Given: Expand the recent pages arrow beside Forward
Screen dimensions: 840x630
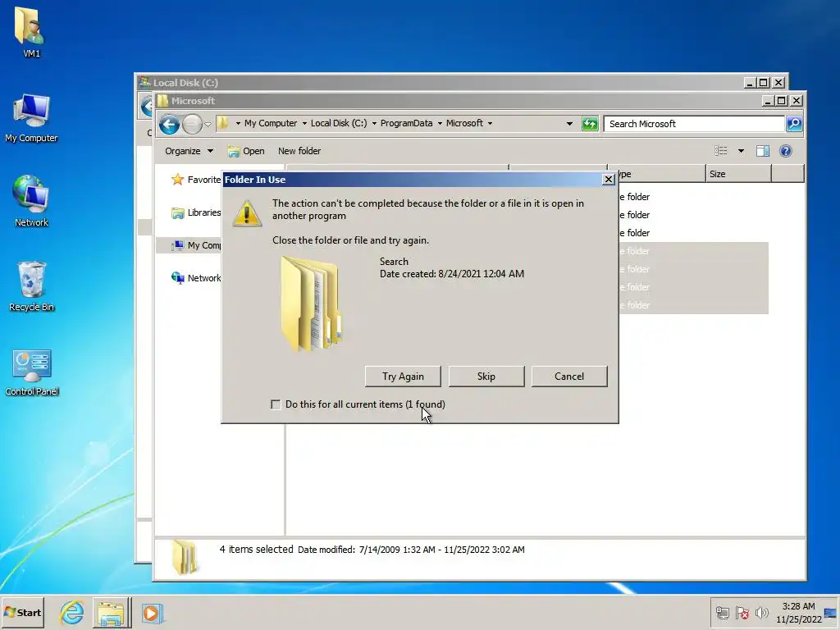Looking at the screenshot, I should tap(208, 125).
